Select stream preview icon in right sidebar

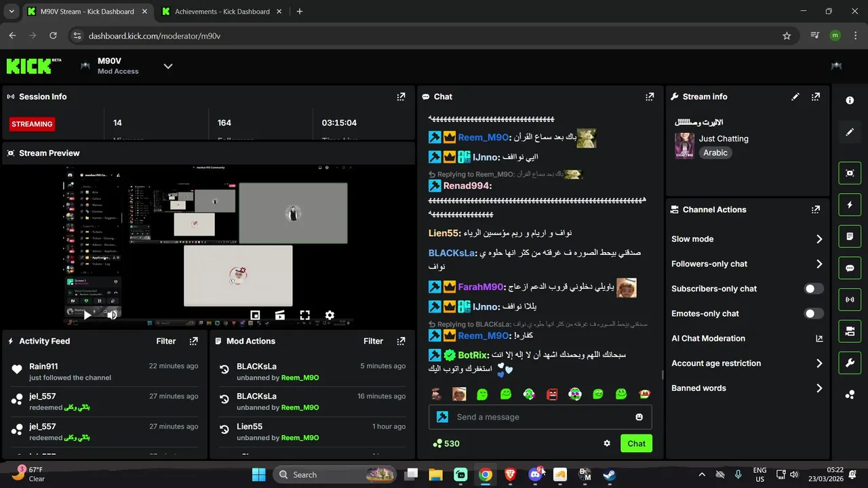point(850,173)
